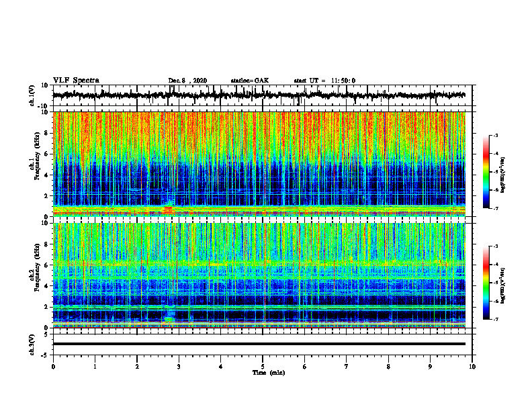Click the time axis tick label '4'
This screenshot has width=532, height=411.
click(x=221, y=367)
